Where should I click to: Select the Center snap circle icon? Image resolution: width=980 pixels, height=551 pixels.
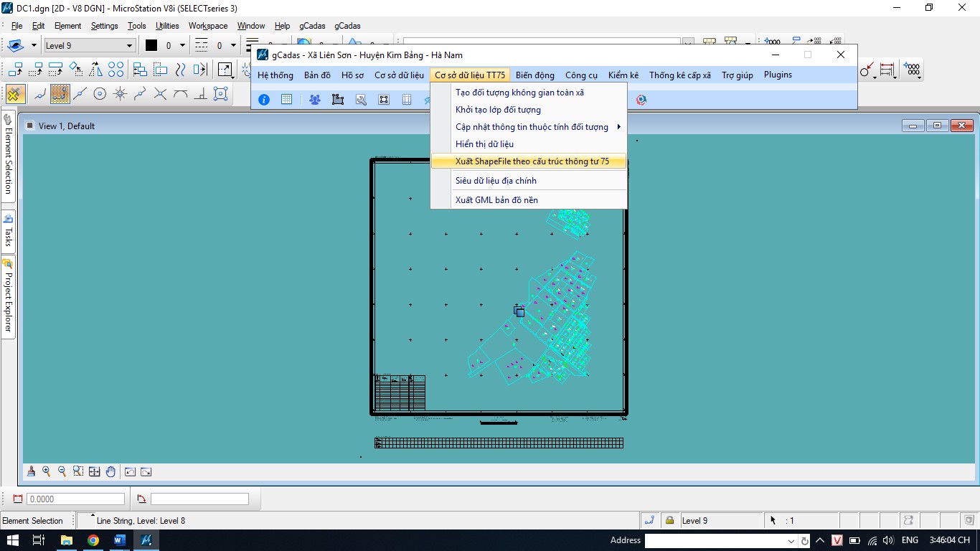click(100, 94)
